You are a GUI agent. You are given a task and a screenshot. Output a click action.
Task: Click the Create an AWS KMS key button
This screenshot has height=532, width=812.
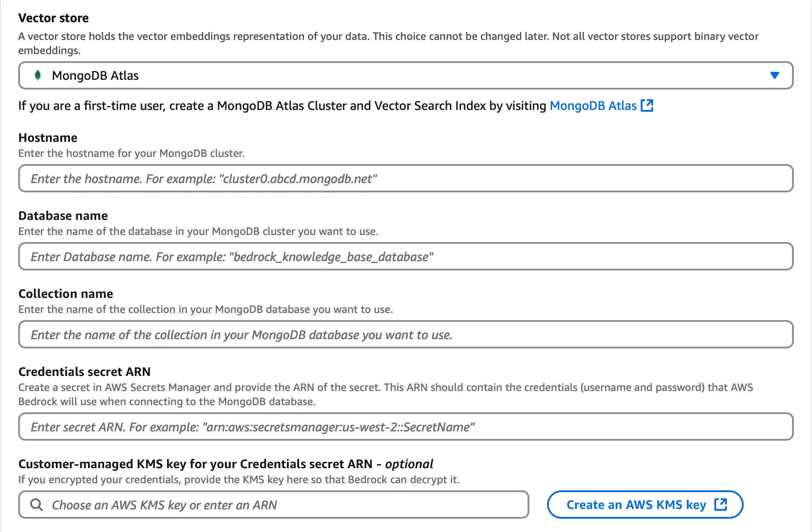[x=646, y=505]
